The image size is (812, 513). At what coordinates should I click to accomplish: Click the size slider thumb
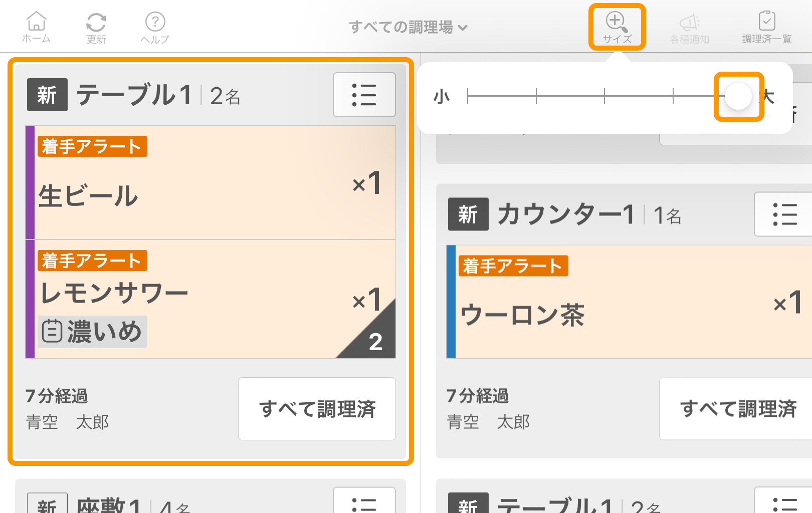click(x=738, y=96)
